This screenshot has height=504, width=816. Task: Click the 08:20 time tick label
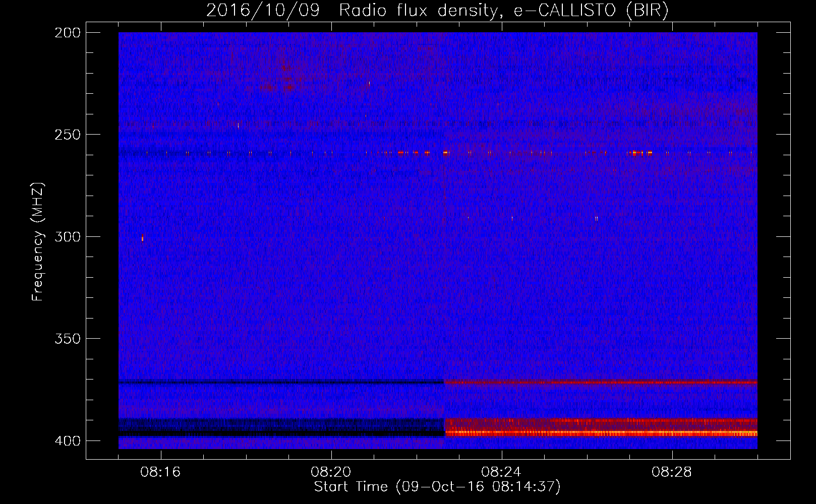331,472
